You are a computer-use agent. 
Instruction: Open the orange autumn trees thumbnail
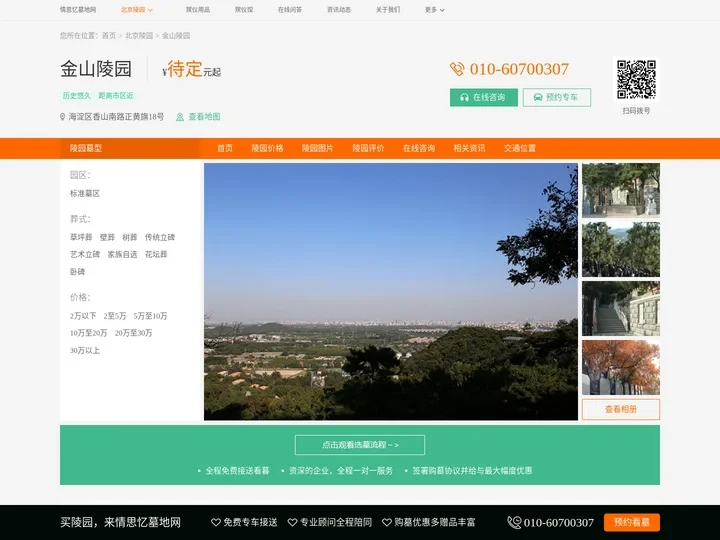[621, 367]
